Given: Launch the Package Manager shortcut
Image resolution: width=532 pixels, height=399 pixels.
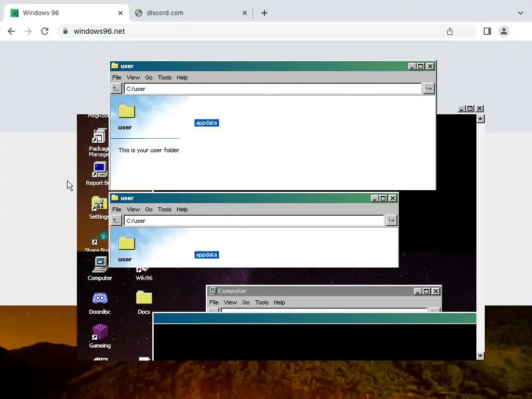Looking at the screenshot, I should coord(99,142).
